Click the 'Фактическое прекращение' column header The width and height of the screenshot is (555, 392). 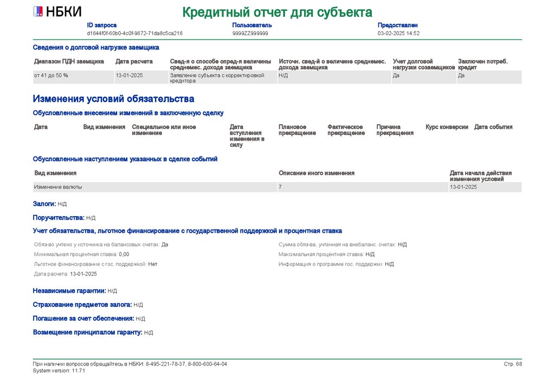pyautogui.click(x=346, y=130)
